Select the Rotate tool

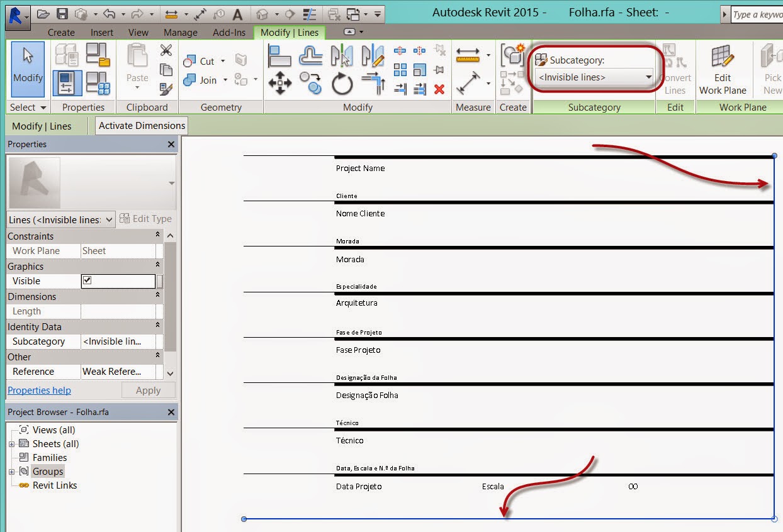(342, 82)
